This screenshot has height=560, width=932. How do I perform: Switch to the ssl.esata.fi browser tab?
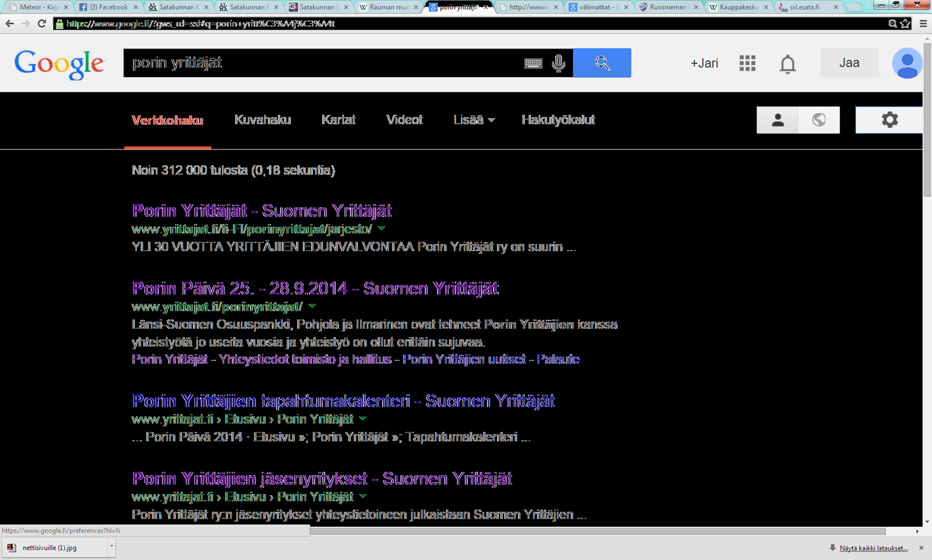(807, 7)
